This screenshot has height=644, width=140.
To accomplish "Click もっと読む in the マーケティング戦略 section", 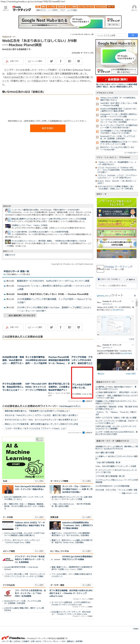I will (87, 481).
